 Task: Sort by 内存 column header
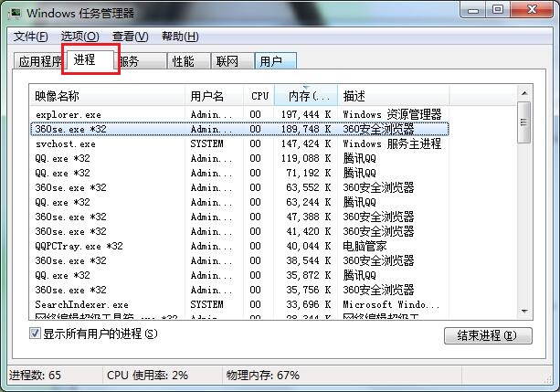[306, 96]
